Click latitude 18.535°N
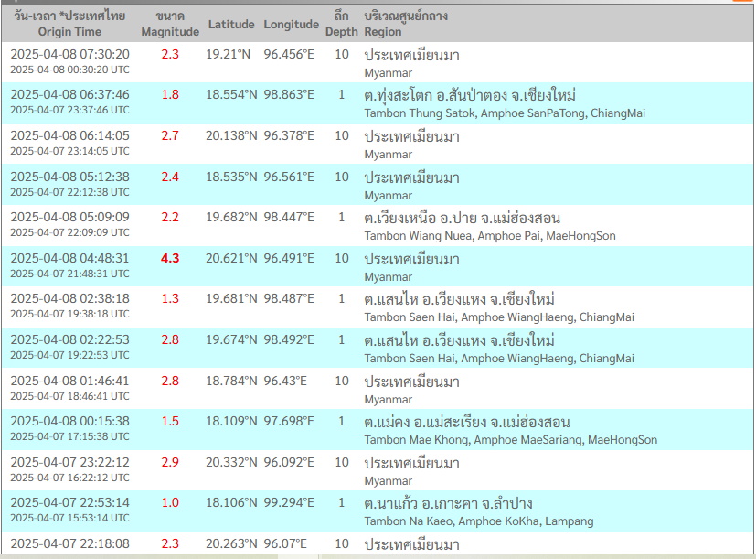Screen dimensions: 756x559 (231, 177)
